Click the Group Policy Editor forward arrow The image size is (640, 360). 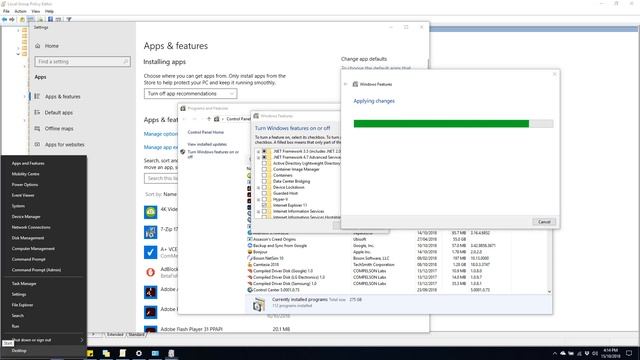click(x=12, y=19)
